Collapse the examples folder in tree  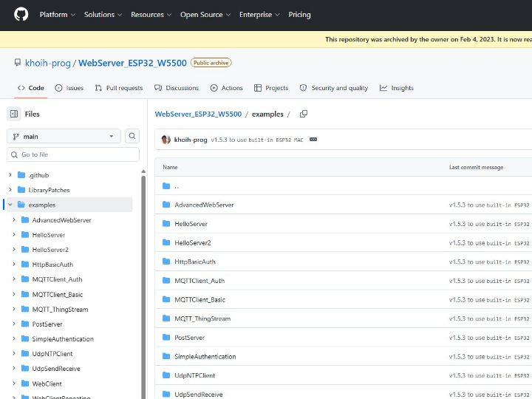click(10, 205)
